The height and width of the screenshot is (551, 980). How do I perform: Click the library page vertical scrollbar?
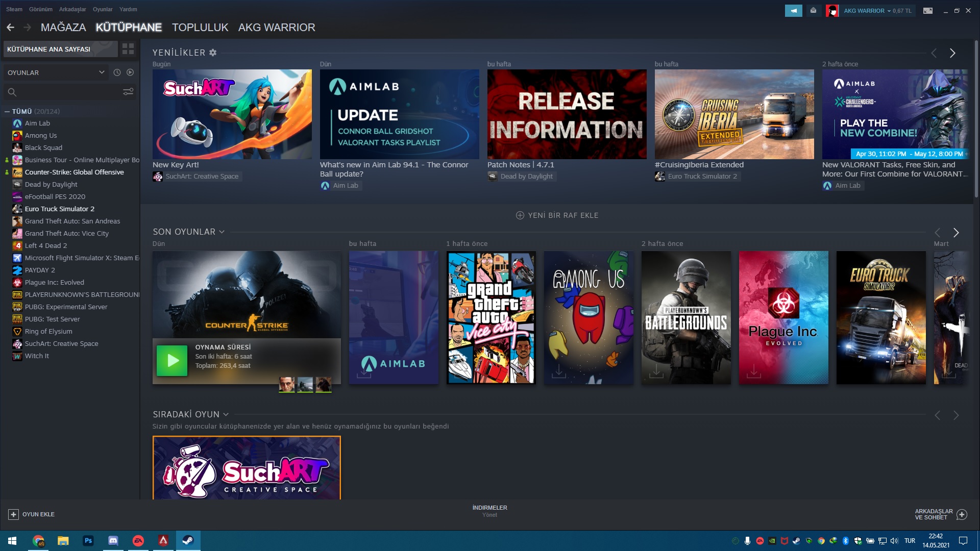[x=976, y=118]
